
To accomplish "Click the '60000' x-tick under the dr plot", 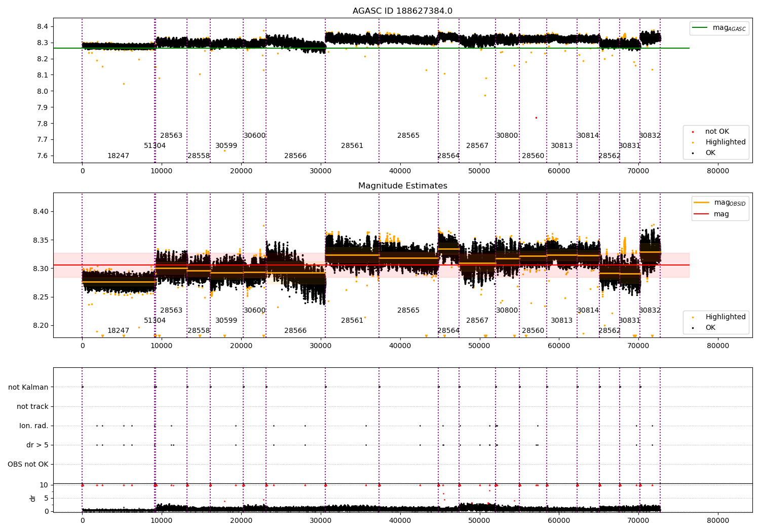I will pos(559,521).
